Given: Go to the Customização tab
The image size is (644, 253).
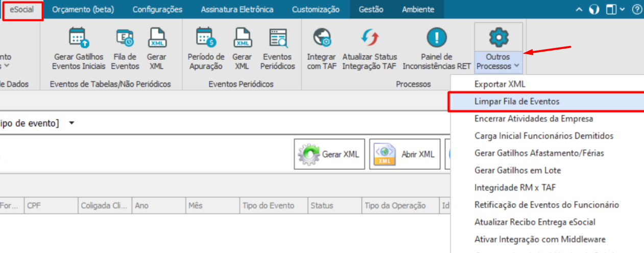Looking at the screenshot, I should (x=316, y=10).
